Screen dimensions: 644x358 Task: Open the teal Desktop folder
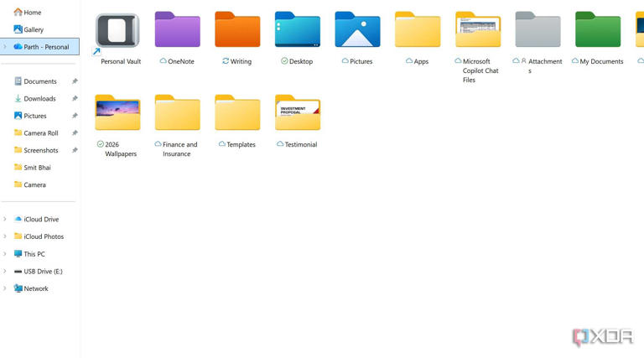(x=298, y=29)
